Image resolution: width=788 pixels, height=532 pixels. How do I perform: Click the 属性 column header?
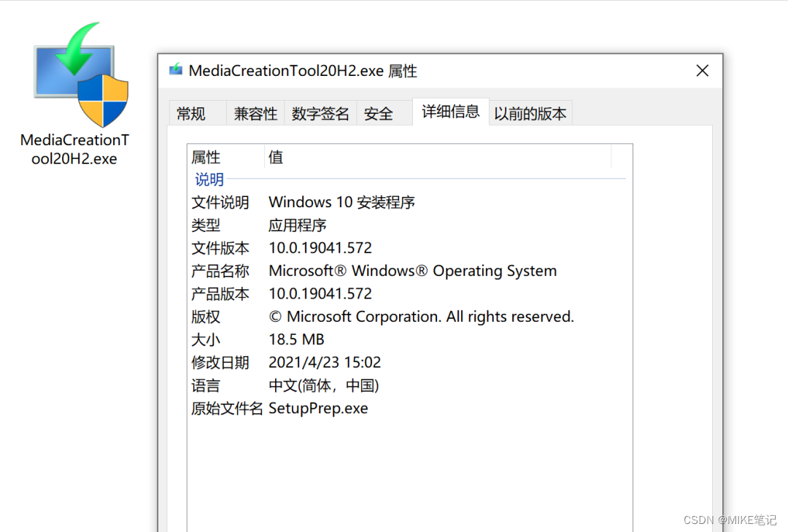tap(225, 157)
